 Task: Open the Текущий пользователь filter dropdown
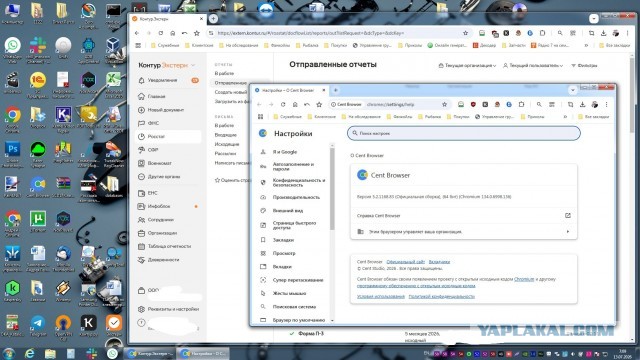click(533, 65)
